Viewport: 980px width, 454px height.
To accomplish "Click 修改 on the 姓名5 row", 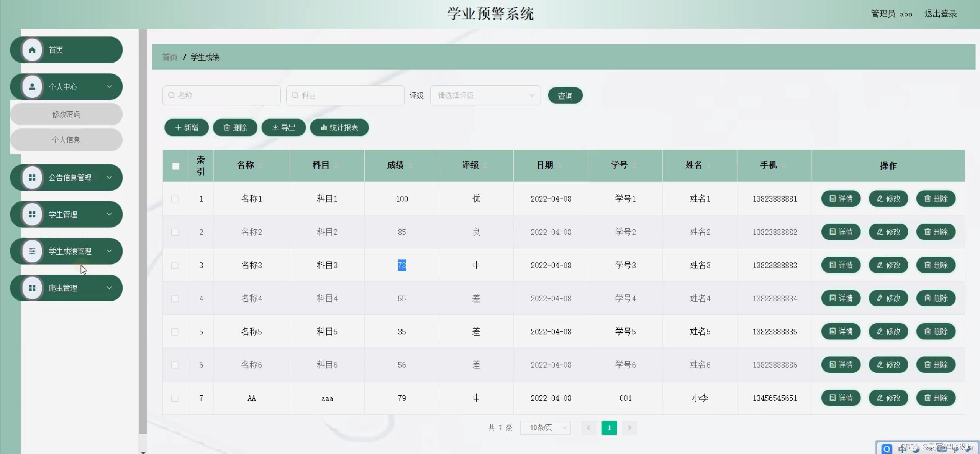I will 888,331.
